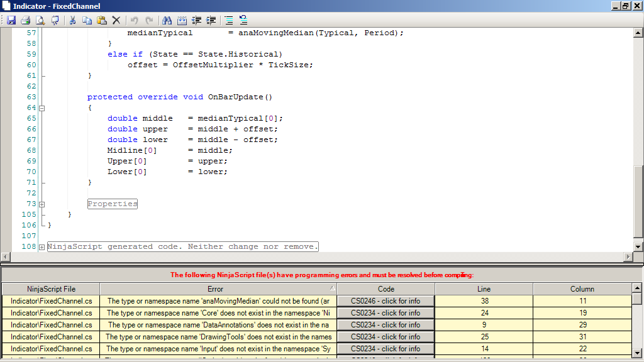Click the 'OnBarUpdate' method name in code
Viewport: 644px width, 362px height.
pos(235,97)
